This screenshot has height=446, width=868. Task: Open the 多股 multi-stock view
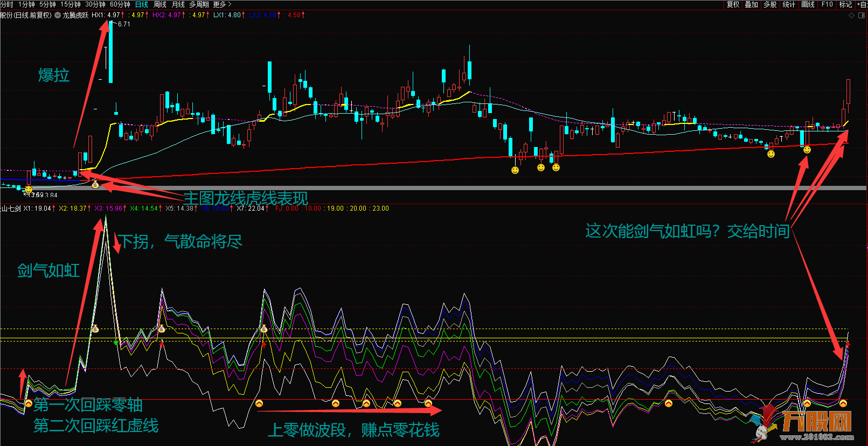click(x=770, y=4)
